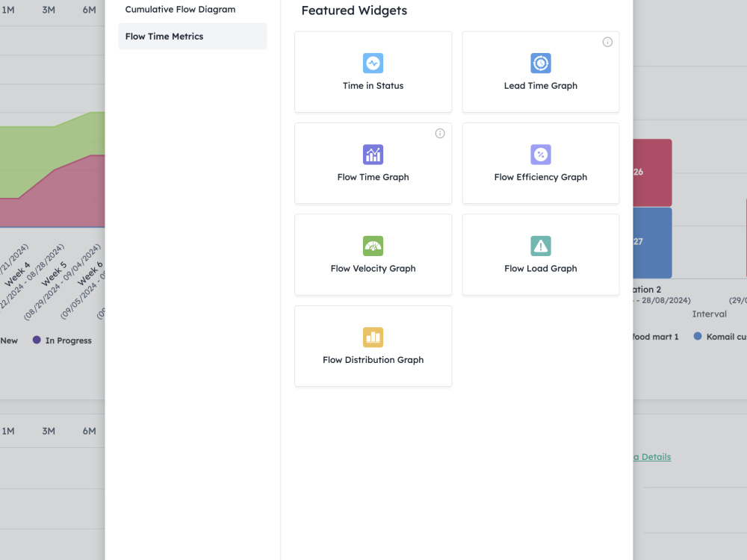Image resolution: width=747 pixels, height=560 pixels.
Task: Add the Flow Velocity Graph widget card
Action: coord(373,255)
